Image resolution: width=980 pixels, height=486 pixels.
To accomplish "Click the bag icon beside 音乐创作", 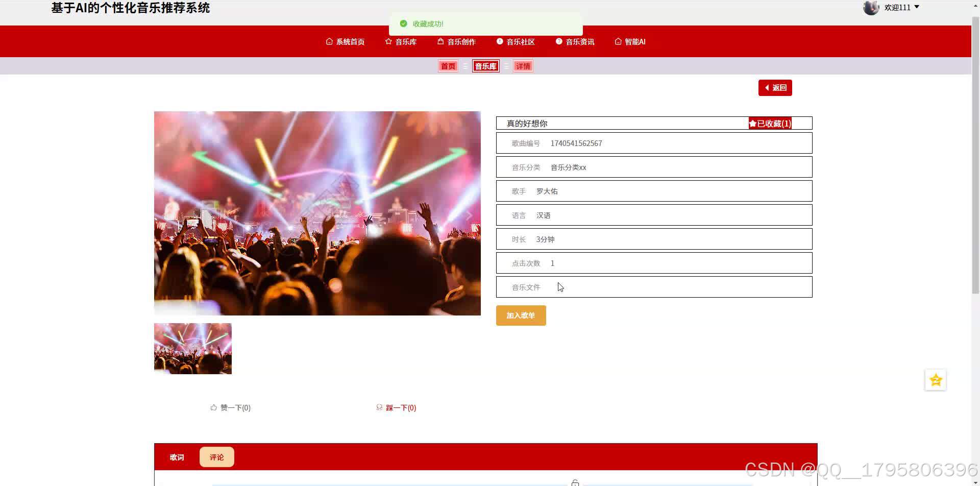I will [x=440, y=42].
